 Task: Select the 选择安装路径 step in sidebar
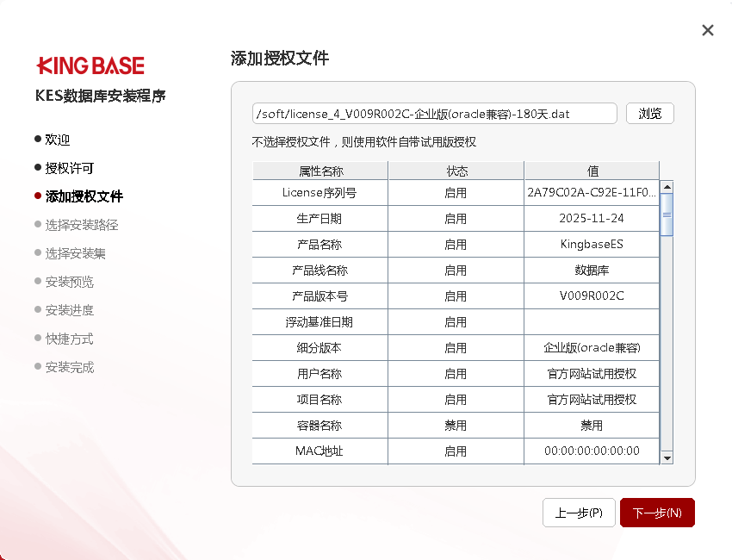coord(81,225)
